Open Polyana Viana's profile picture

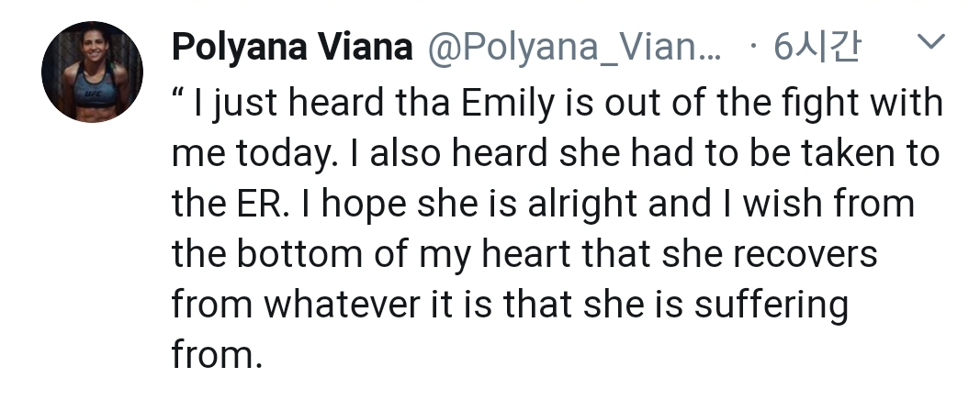click(92, 72)
